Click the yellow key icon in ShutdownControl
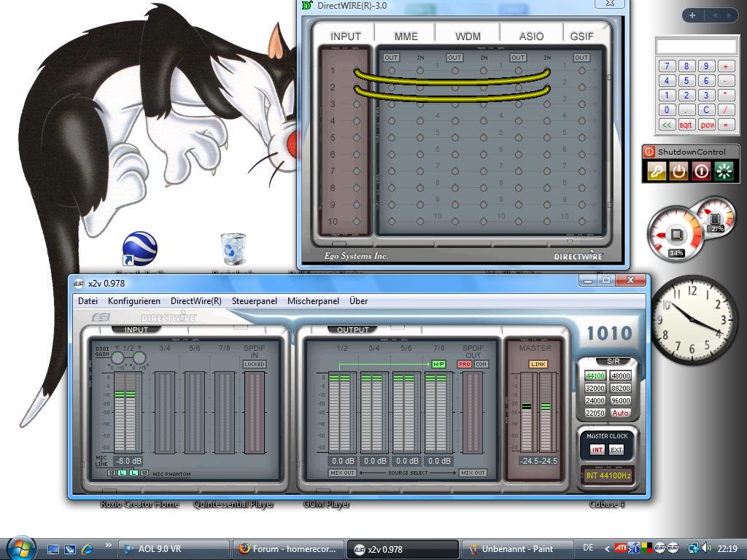The image size is (747, 560). (656, 171)
